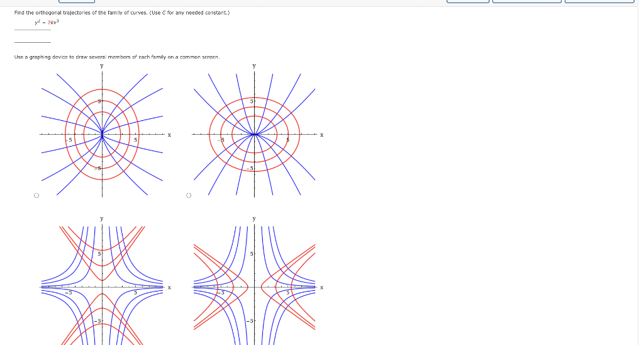
Task: Click "Use a graphing device" instruction text
Action: tap(117, 57)
